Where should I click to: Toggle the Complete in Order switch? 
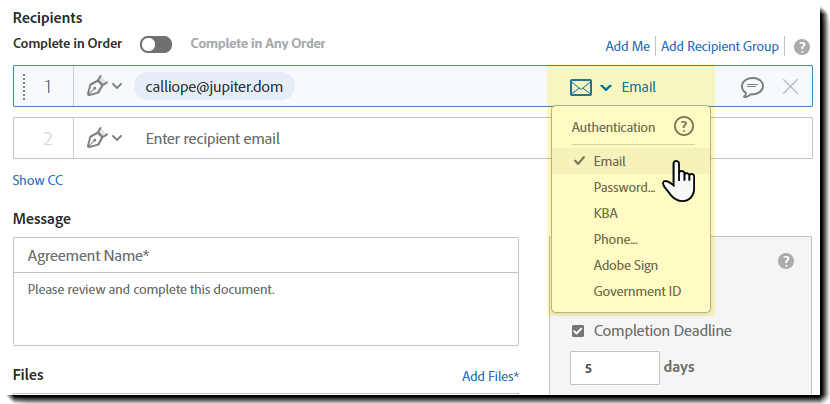156,44
